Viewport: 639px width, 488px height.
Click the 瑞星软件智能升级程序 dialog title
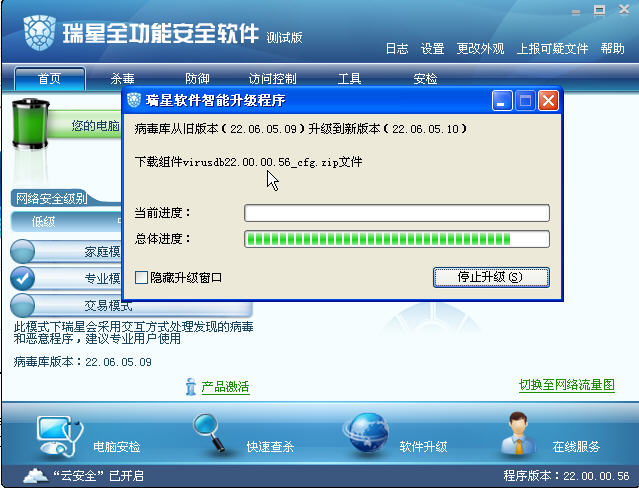pyautogui.click(x=215, y=100)
